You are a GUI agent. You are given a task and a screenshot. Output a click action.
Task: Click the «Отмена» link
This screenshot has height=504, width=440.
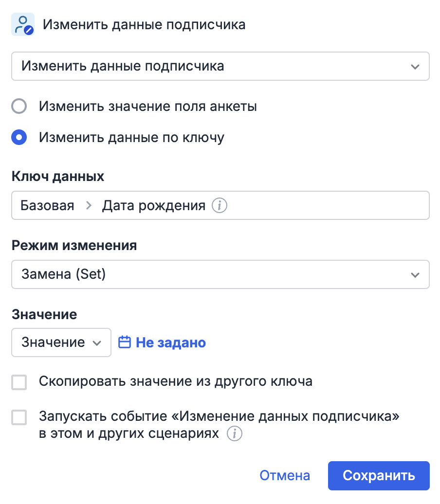(285, 475)
